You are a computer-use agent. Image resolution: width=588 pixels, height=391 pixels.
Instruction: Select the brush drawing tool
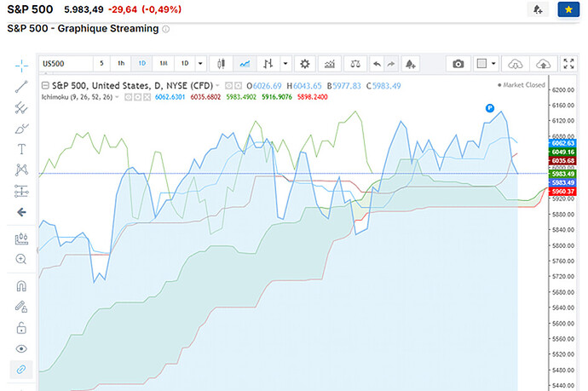pyautogui.click(x=21, y=129)
